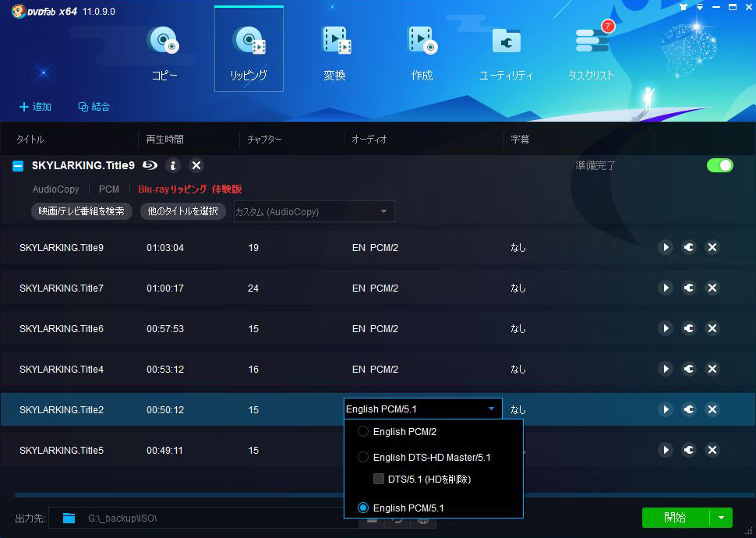
Task: Click EN PCM/2 audio of Title7
Action: pos(375,288)
